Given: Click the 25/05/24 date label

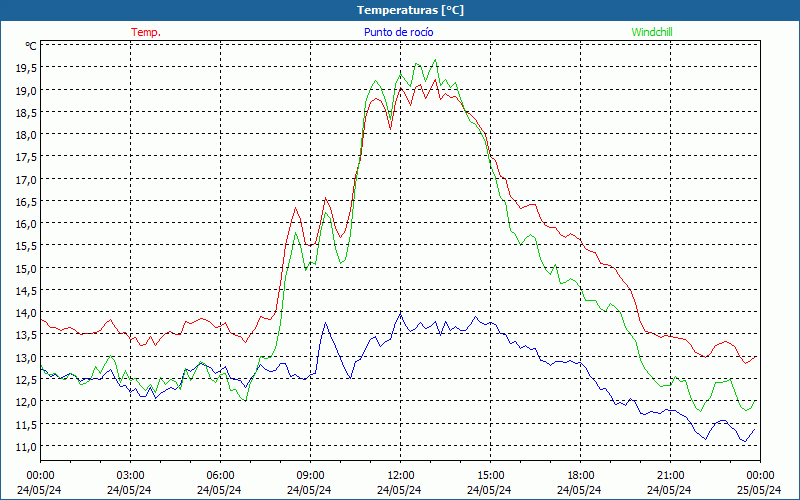Looking at the screenshot, I should tap(759, 490).
